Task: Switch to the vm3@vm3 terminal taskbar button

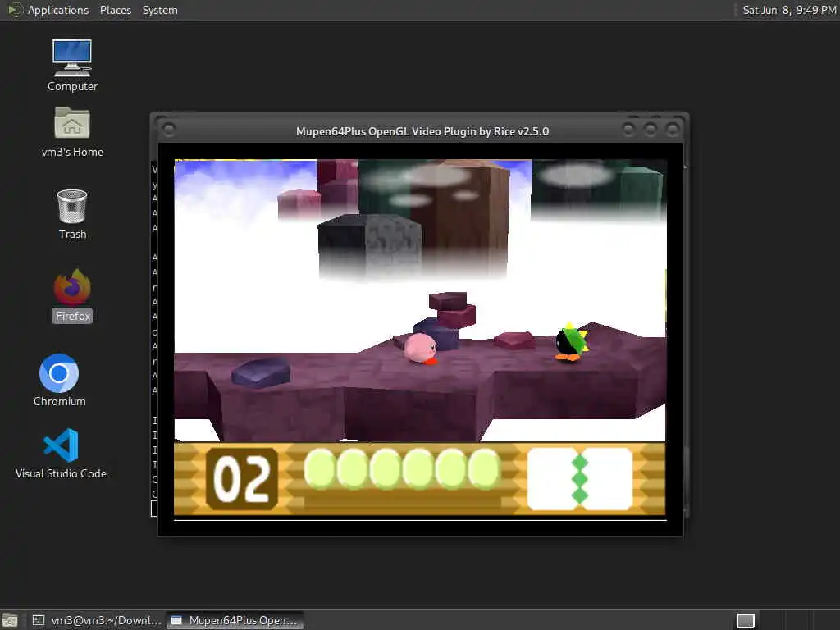Action: (x=97, y=620)
